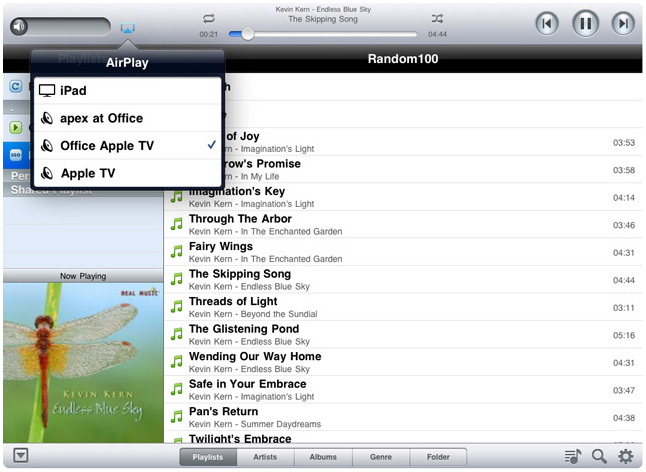Skip to previous track

click(547, 23)
